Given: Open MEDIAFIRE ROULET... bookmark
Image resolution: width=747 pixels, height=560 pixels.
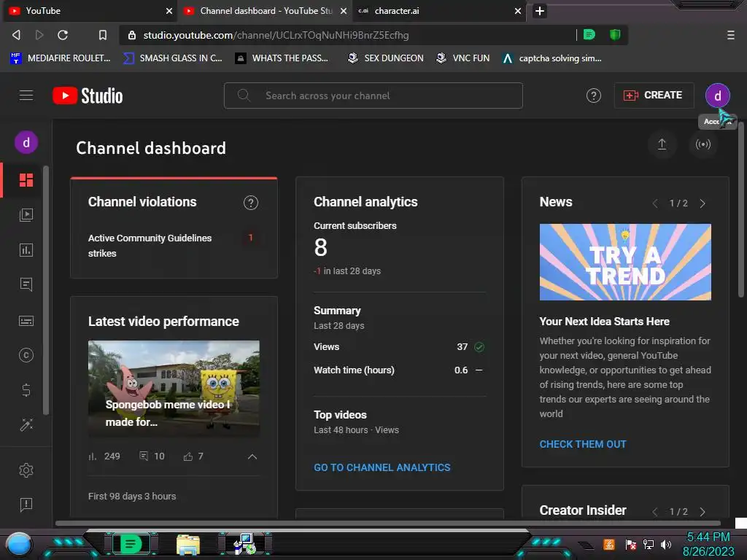Looking at the screenshot, I should pos(61,58).
